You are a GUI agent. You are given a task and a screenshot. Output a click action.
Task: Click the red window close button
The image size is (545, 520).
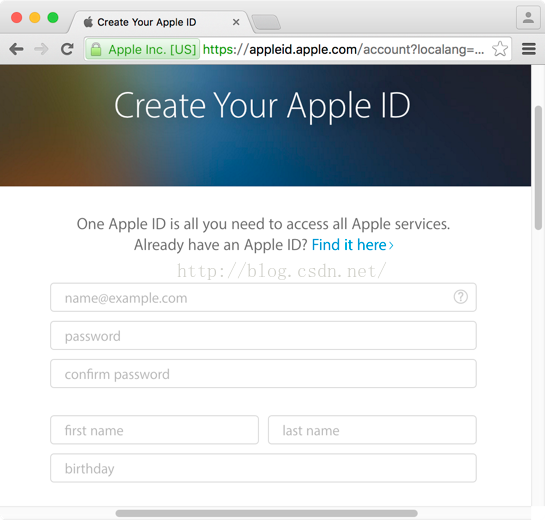click(16, 17)
